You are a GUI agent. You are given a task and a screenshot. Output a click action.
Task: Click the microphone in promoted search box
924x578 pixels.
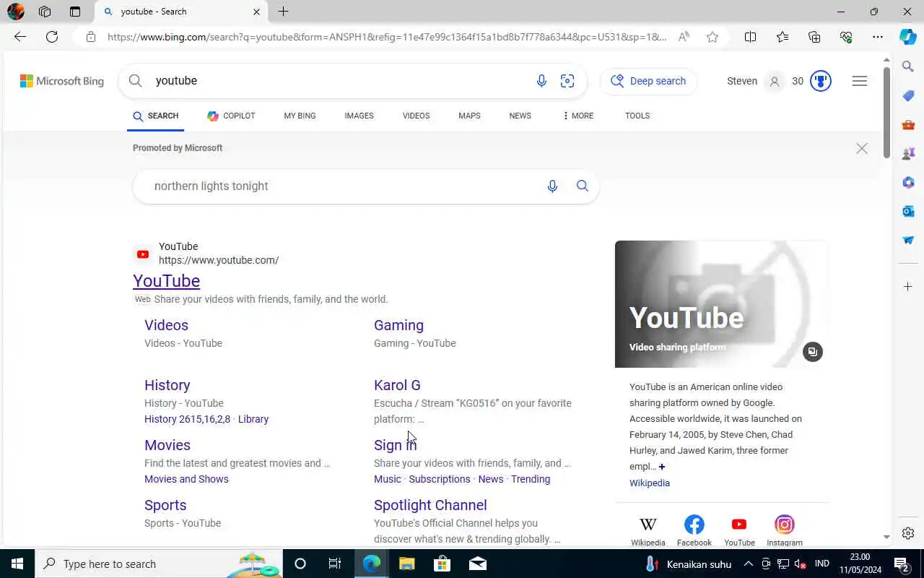(x=552, y=186)
